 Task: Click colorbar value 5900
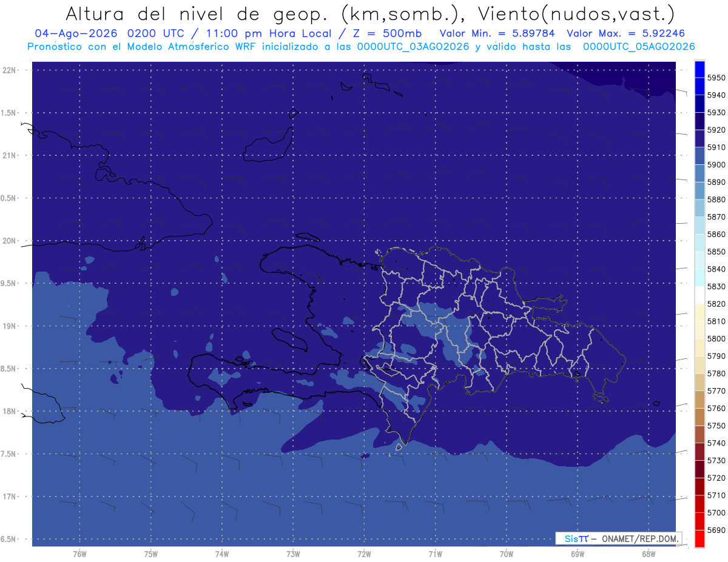pos(716,164)
